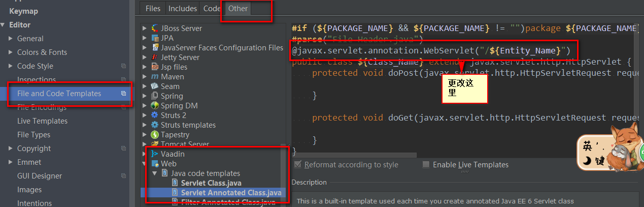Open File Types settings
The image size is (644, 207).
pos(33,135)
